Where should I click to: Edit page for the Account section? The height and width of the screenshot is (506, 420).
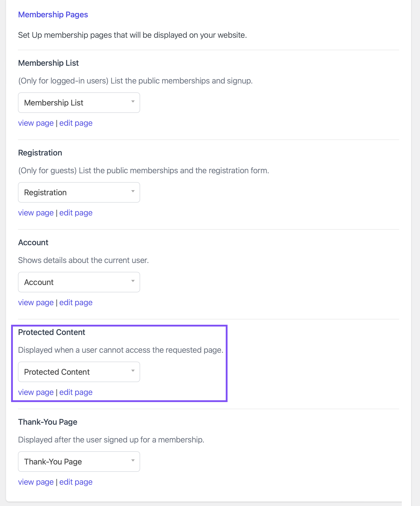pyautogui.click(x=76, y=302)
